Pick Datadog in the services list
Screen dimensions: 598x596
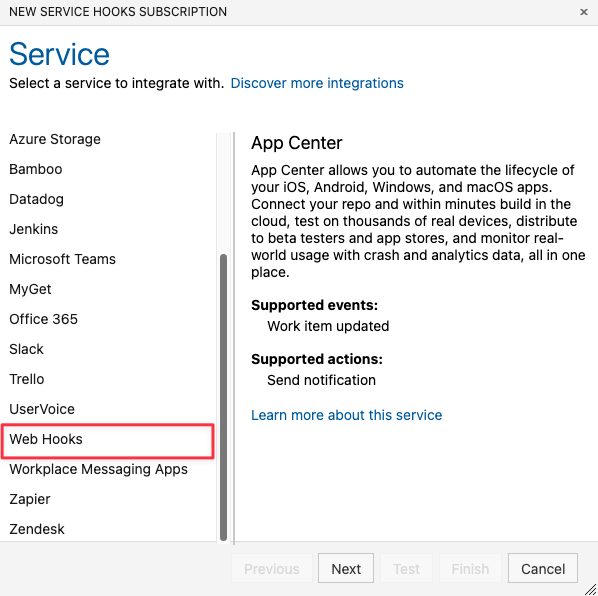coord(108,199)
